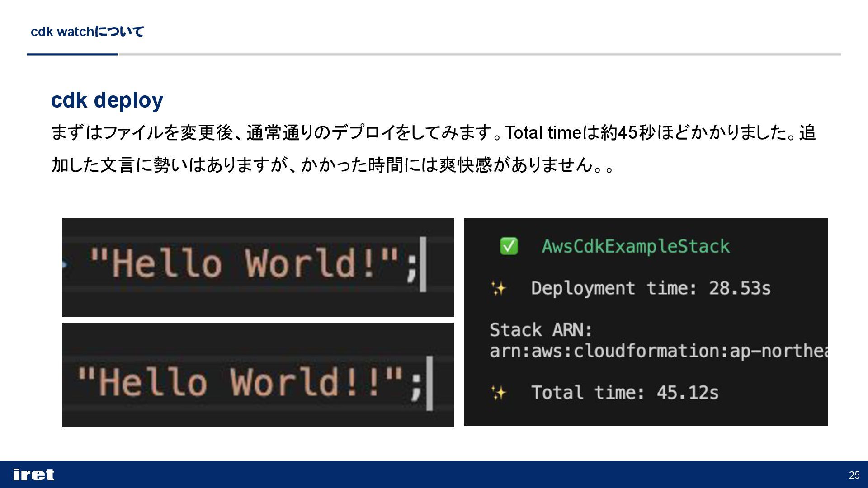Click the 'AwsCdkExampleStack' text
868x488 pixels.
coord(636,246)
